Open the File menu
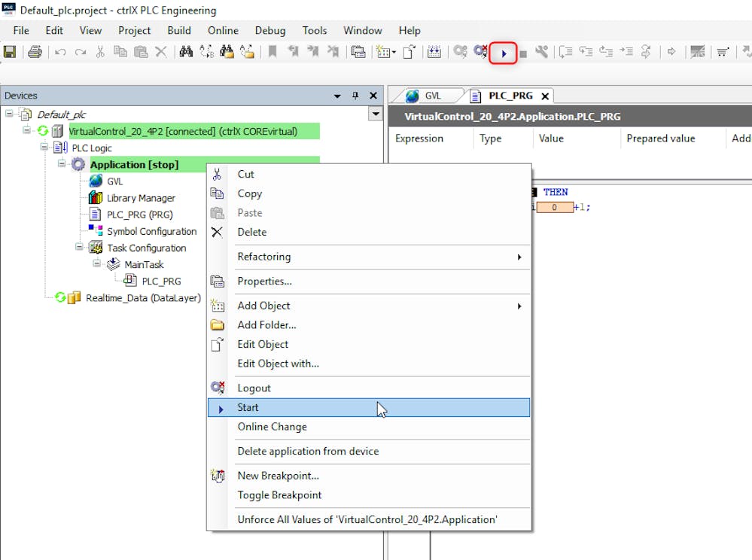Image resolution: width=752 pixels, height=560 pixels. tap(21, 30)
